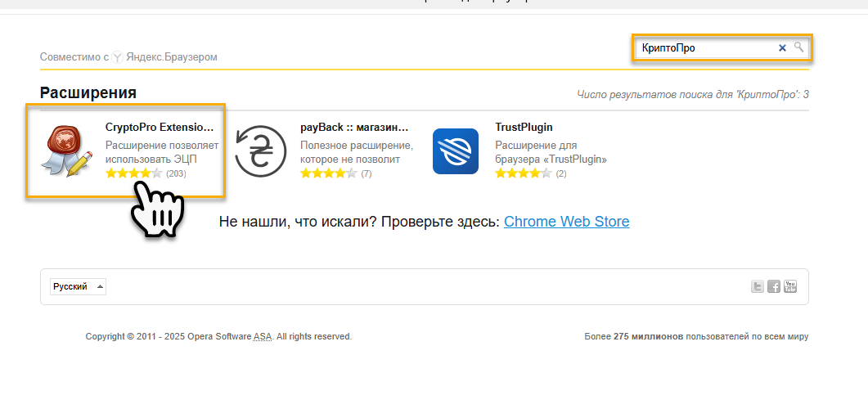Screen dimensions: 868x418
Task: Click the Yandex Browser logo icon
Action: pos(118,57)
